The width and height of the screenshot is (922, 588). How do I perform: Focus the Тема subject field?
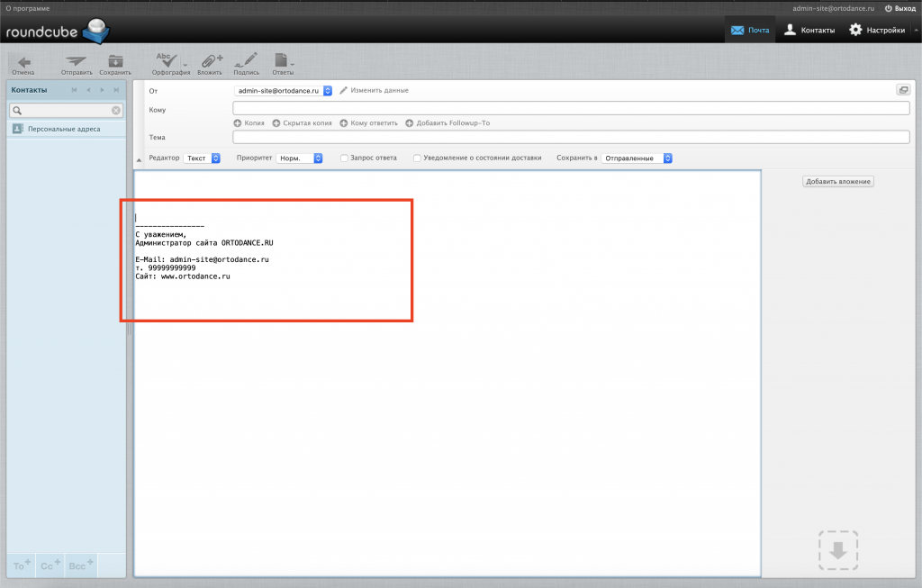click(x=571, y=137)
